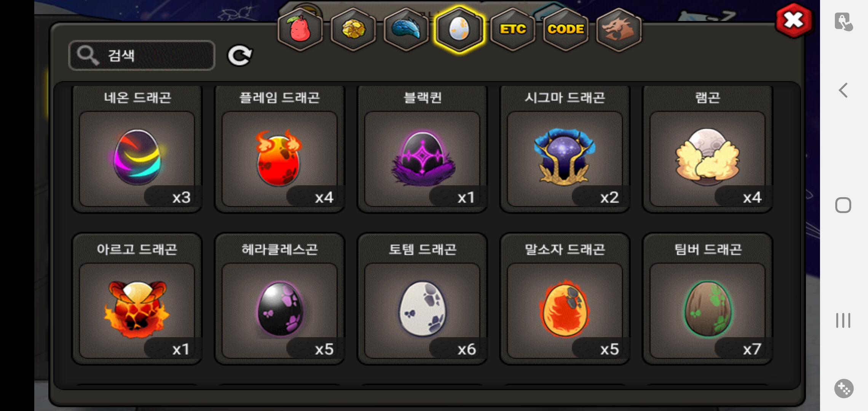Select the spotted egg tab
Image resolution: width=868 pixels, height=411 pixels.
point(460,30)
